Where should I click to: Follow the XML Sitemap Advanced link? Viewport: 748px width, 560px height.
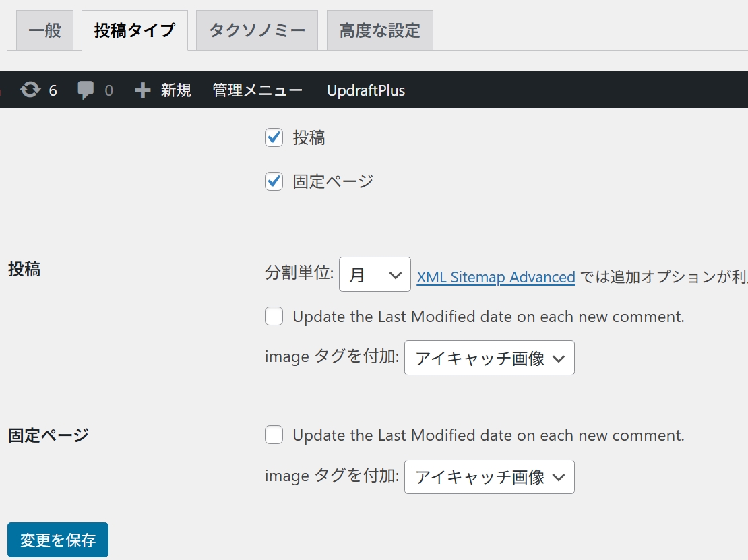(x=496, y=277)
